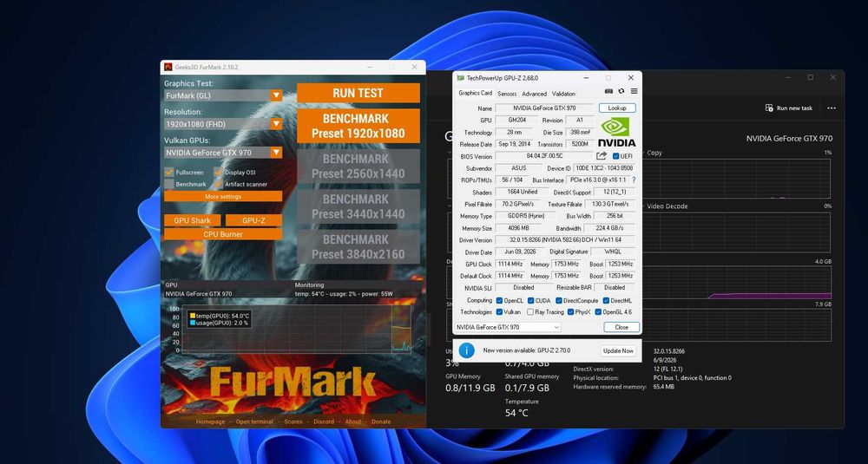Click the NVIDIA logo in GPU-Z
Screen dimensions: 868x464
coord(616,132)
